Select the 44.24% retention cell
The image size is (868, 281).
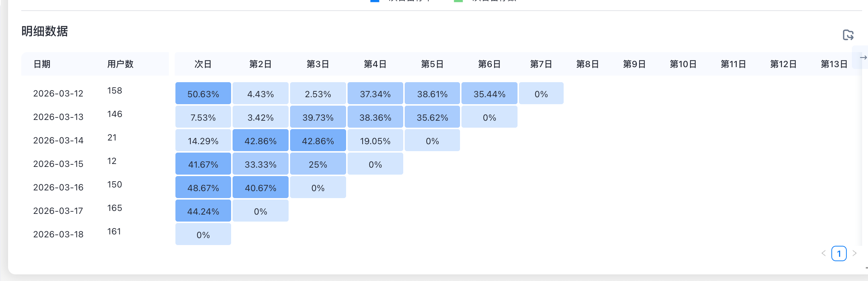pyautogui.click(x=203, y=211)
